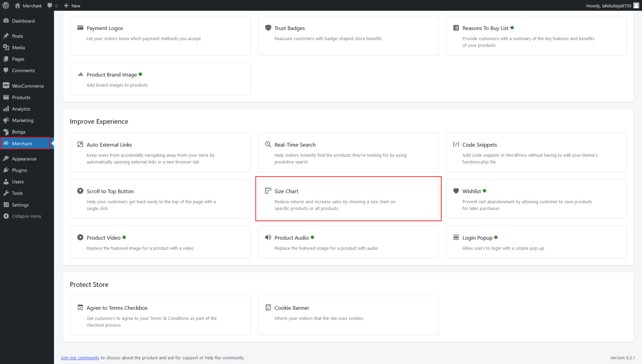This screenshot has width=642, height=364.
Task: Click the comments bubble in admin bar
Action: tap(52, 5)
